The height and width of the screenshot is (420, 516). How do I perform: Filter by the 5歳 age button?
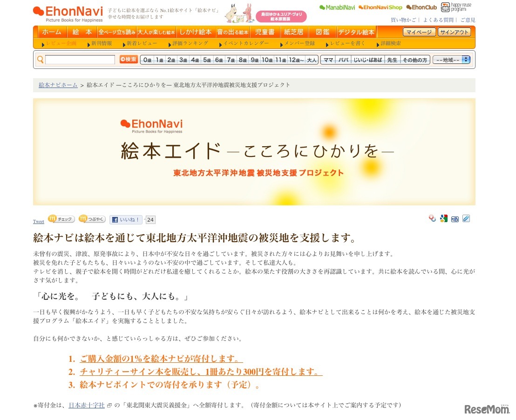[207, 60]
